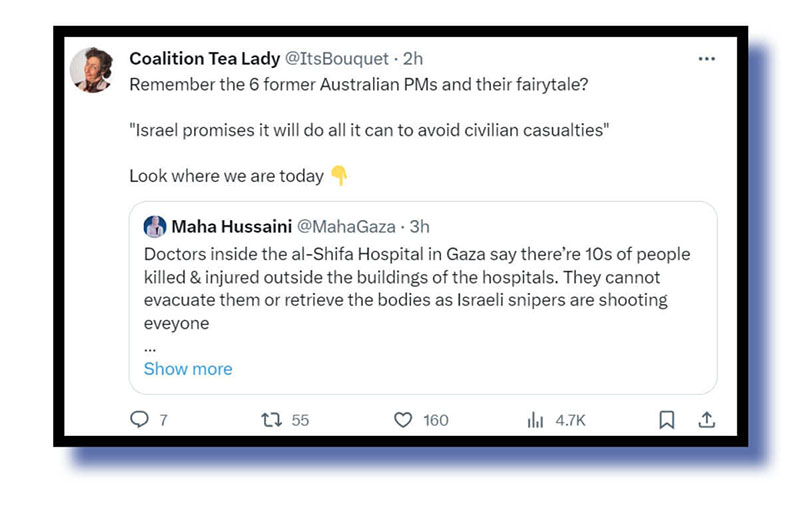Click Maha Hussaini's small avatar
Image resolution: width=794 pixels, height=517 pixels.
[155, 226]
